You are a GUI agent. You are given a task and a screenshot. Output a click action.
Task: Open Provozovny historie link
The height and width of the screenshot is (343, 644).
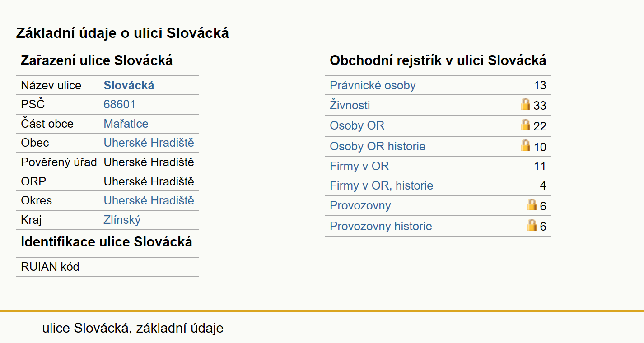[381, 227]
